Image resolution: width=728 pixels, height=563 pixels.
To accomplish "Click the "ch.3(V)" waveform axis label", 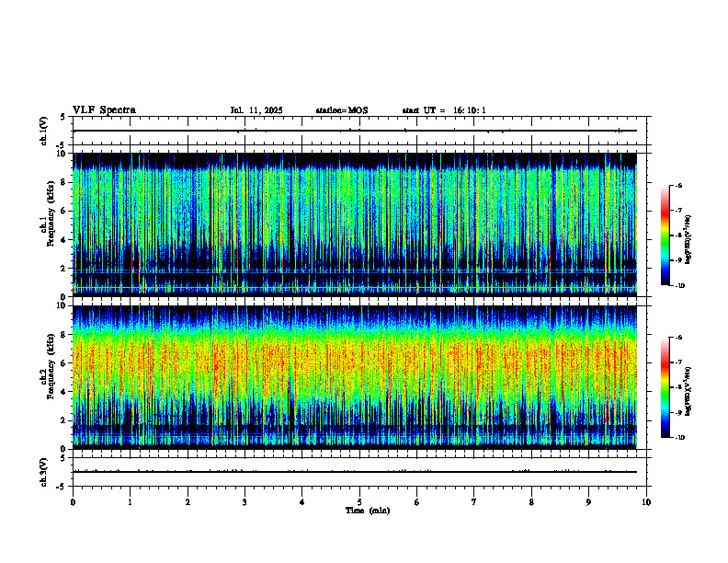I will click(43, 472).
